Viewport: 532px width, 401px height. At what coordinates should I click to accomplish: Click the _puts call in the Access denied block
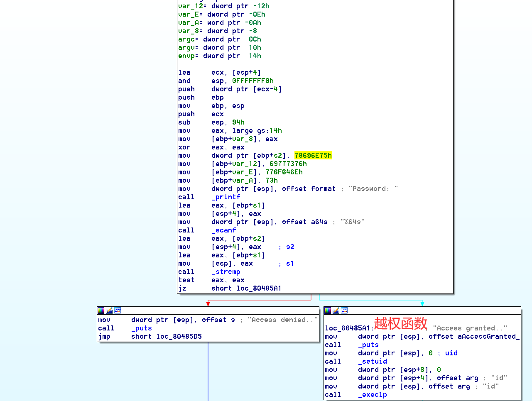coord(142,328)
